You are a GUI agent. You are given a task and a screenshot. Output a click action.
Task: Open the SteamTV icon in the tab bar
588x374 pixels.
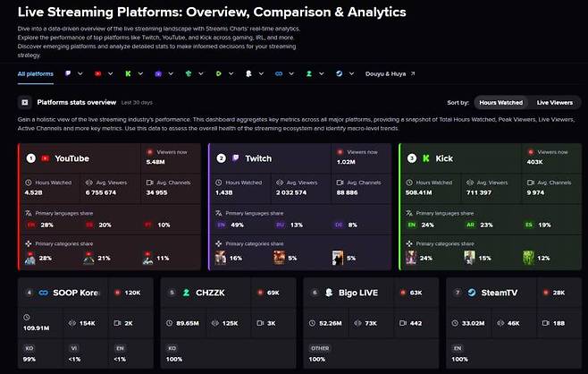pos(339,73)
